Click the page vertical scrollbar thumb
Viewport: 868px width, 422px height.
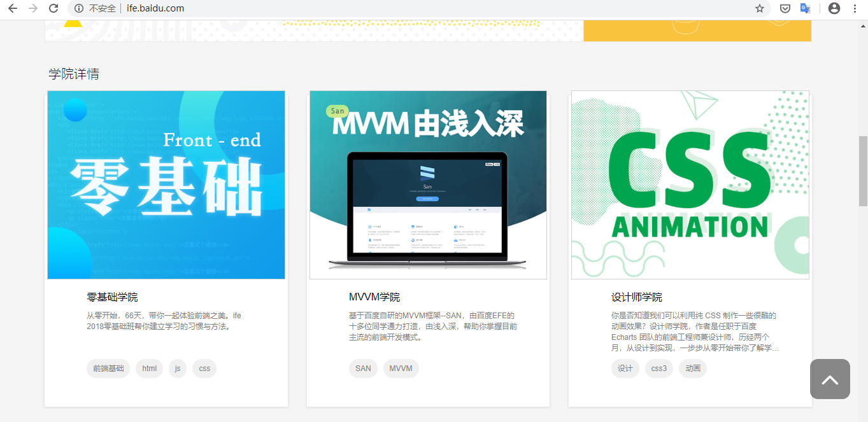pyautogui.click(x=863, y=171)
